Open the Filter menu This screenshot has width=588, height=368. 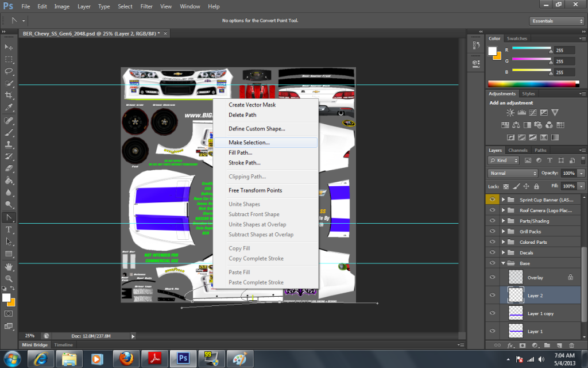[146, 6]
